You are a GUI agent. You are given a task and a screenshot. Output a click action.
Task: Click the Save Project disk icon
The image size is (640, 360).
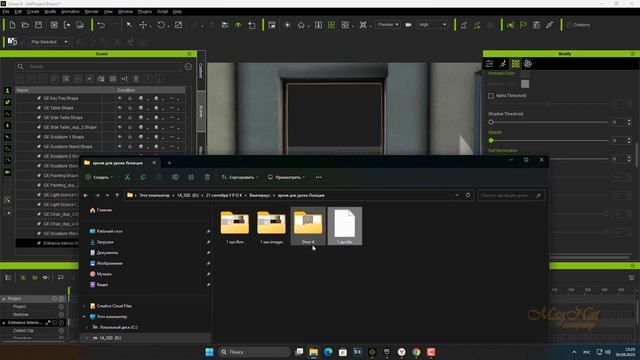pyautogui.click(x=38, y=25)
